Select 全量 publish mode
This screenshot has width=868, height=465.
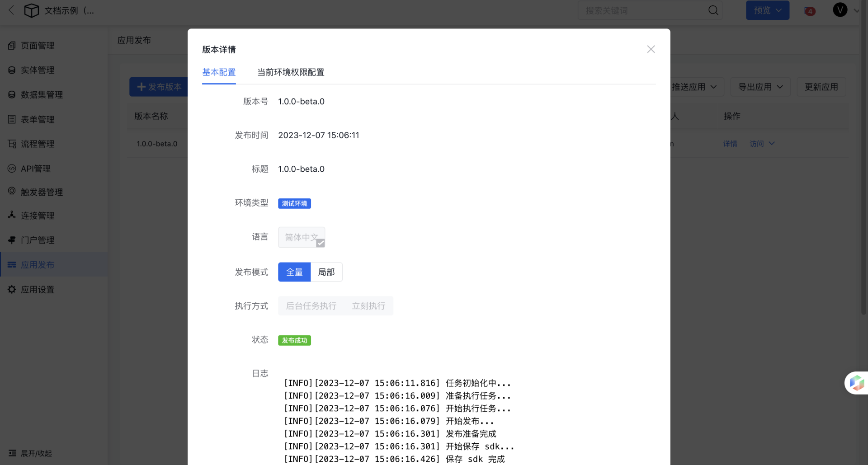point(294,272)
